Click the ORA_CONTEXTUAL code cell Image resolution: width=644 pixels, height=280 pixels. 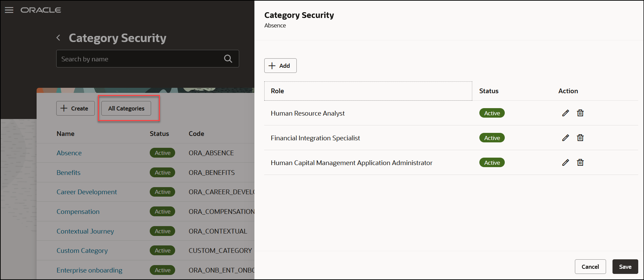(x=218, y=231)
